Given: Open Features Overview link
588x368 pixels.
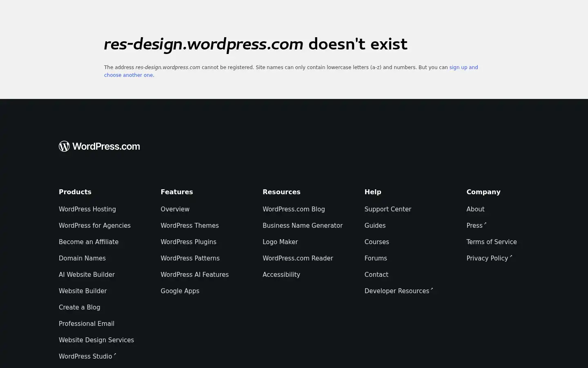Looking at the screenshot, I should click(x=175, y=209).
